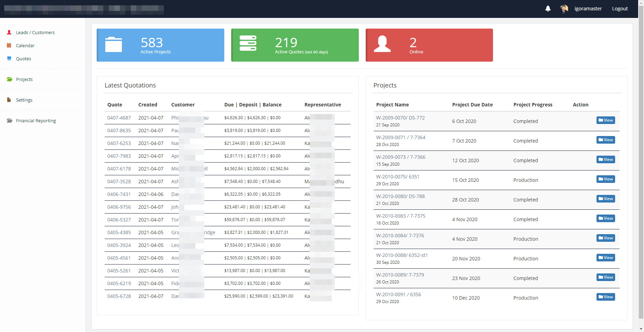Open the Online users red tile
The width and height of the screenshot is (644, 332).
tap(429, 45)
